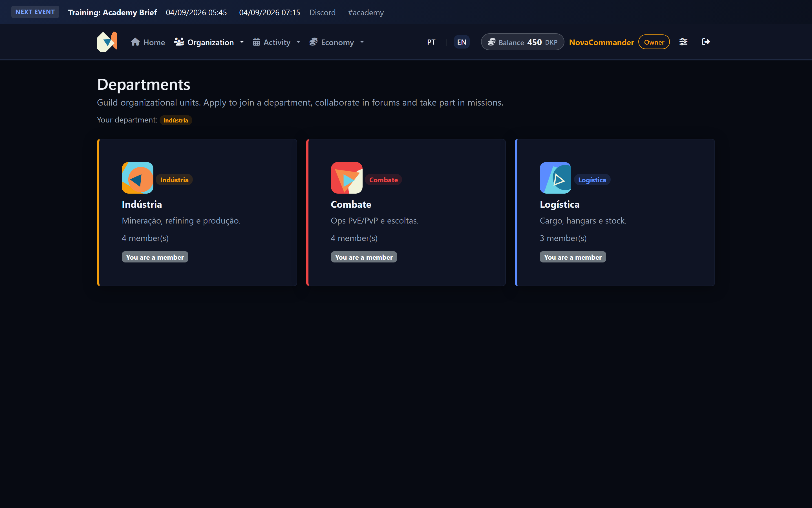Image resolution: width=812 pixels, height=508 pixels.
Task: Click member badge on Combate card
Action: point(364,257)
